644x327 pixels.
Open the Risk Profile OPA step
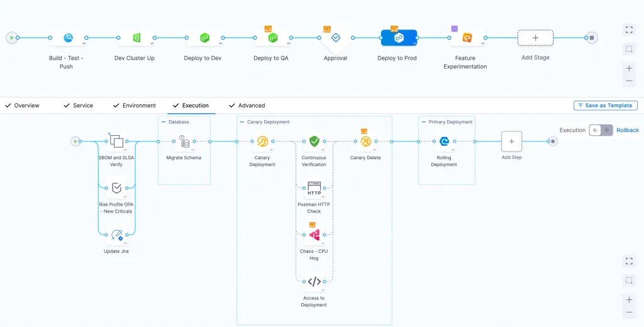coord(116,188)
